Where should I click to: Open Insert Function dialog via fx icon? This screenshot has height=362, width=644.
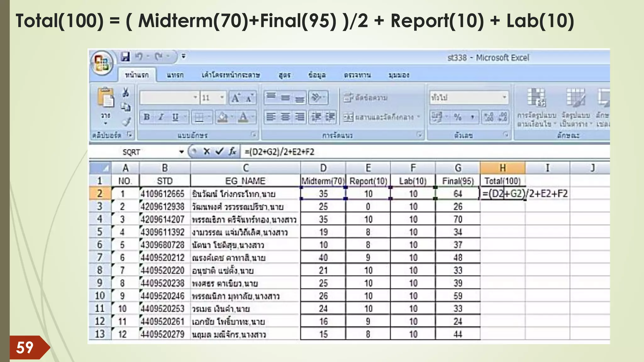tap(232, 152)
